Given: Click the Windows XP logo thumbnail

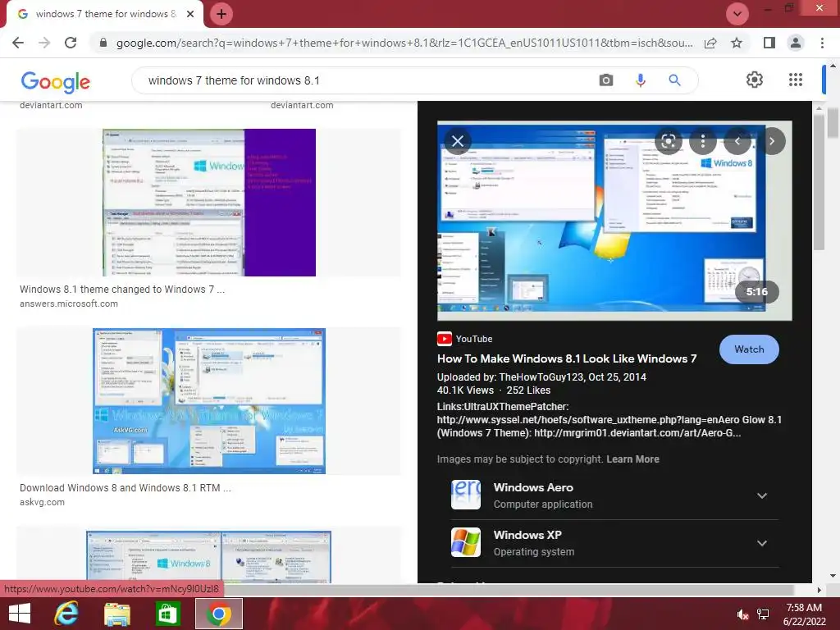Looking at the screenshot, I should pos(466,542).
